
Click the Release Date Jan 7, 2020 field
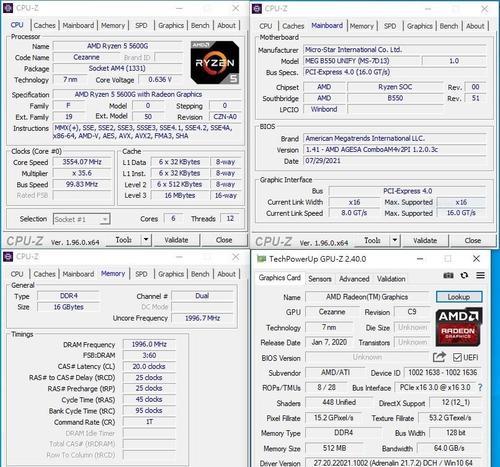click(329, 342)
